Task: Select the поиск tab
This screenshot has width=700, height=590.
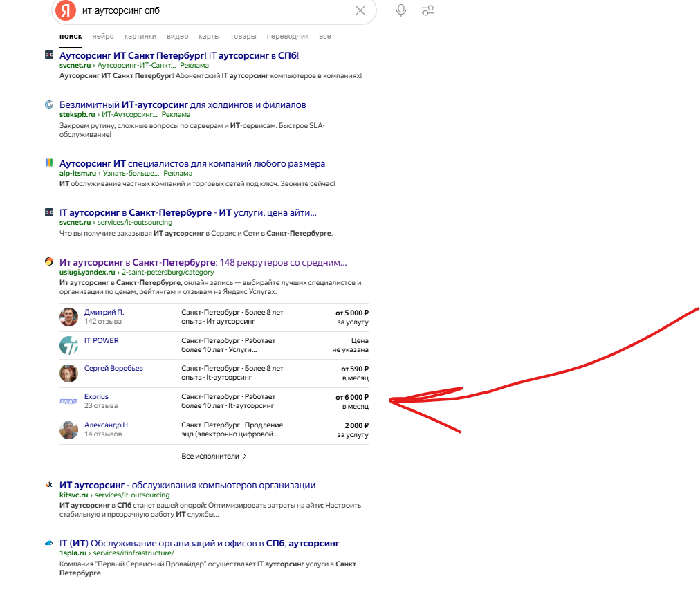Action: (x=71, y=36)
